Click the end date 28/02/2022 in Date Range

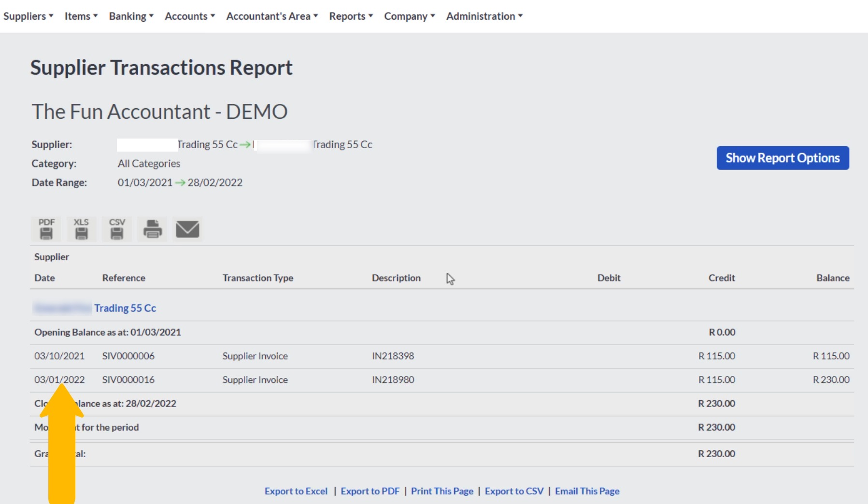pos(215,182)
